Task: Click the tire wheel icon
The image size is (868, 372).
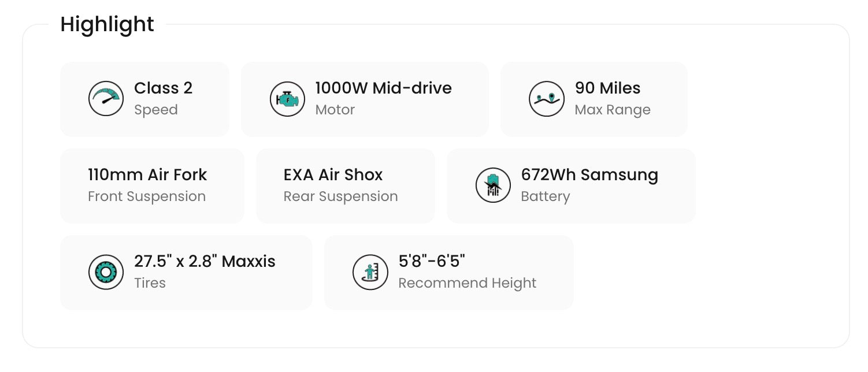Action: tap(106, 272)
